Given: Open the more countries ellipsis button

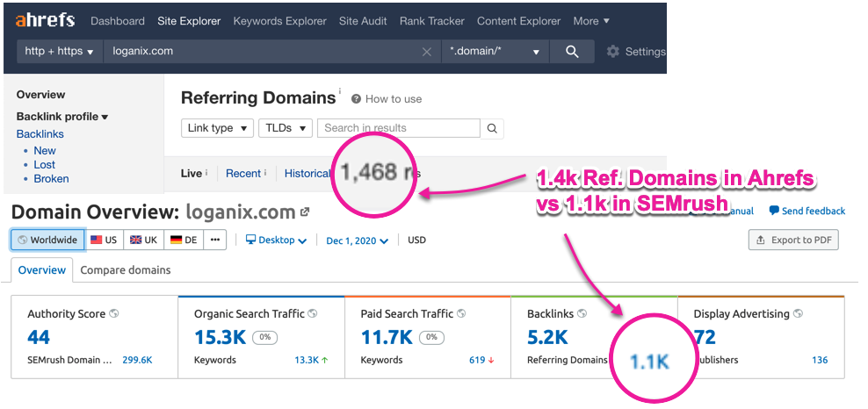Looking at the screenshot, I should coord(215,240).
